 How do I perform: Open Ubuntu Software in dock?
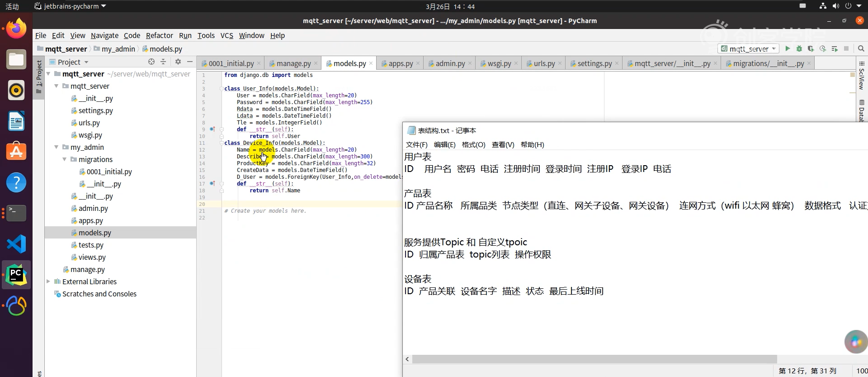pos(16,152)
